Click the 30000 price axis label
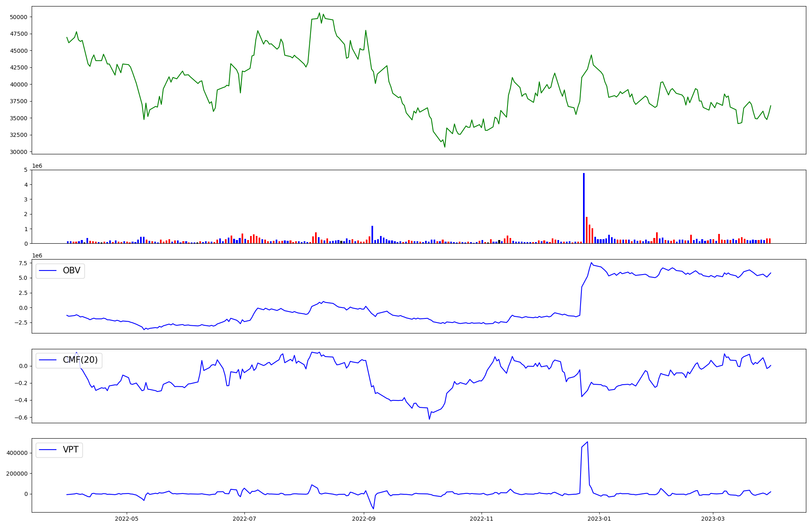 coord(18,152)
